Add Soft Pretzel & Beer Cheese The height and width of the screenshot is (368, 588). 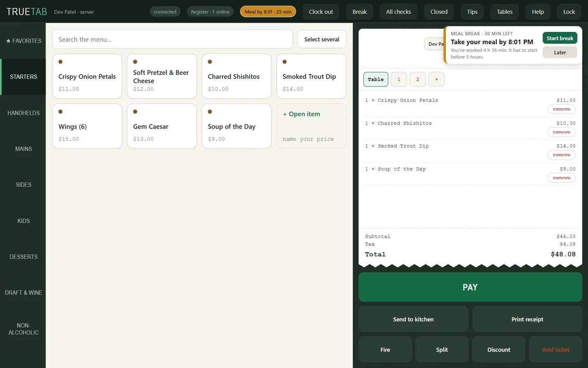pos(162,76)
